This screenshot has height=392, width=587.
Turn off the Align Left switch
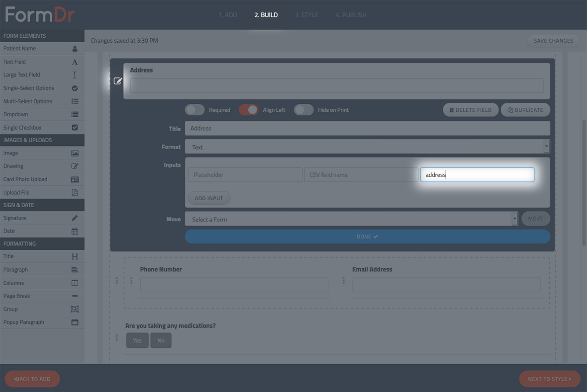pyautogui.click(x=249, y=110)
